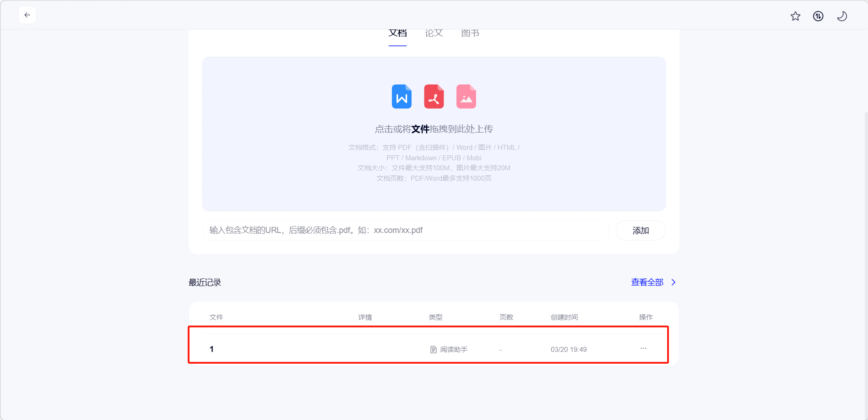Click the 创建时间 column header
Image resolution: width=868 pixels, height=420 pixels.
[564, 317]
